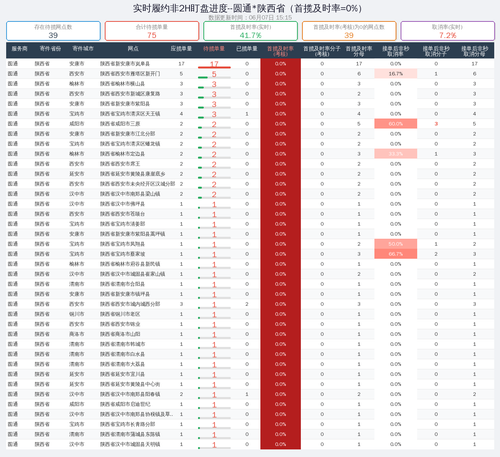Select outlet 陕西省延安市宜川县
The height and width of the screenshot is (457, 500).
[x=122, y=374]
